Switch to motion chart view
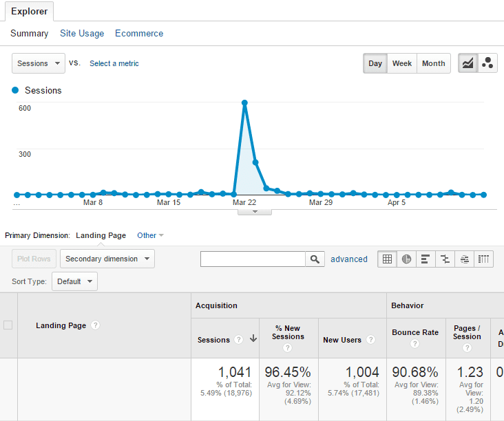The height and width of the screenshot is (421, 504). pos(487,63)
